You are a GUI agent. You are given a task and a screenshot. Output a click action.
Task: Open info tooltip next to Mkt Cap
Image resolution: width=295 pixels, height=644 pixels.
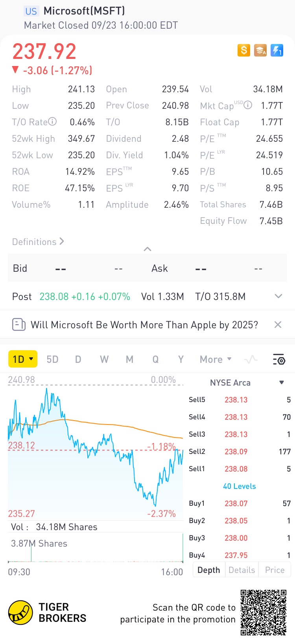click(x=248, y=105)
